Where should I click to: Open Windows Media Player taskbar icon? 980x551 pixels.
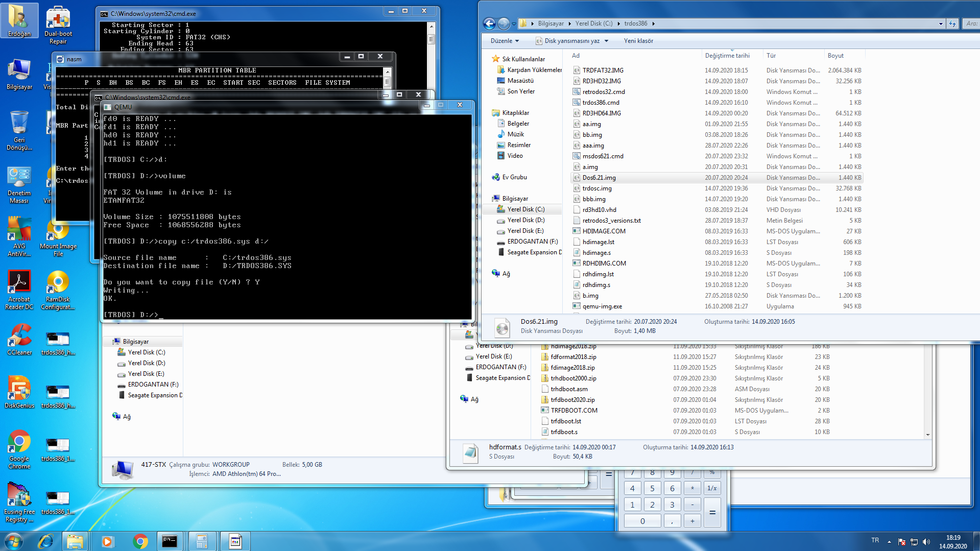coord(107,541)
